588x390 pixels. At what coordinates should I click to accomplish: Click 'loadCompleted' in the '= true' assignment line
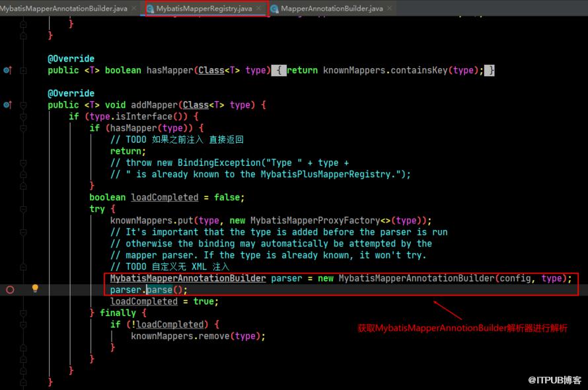[144, 301]
